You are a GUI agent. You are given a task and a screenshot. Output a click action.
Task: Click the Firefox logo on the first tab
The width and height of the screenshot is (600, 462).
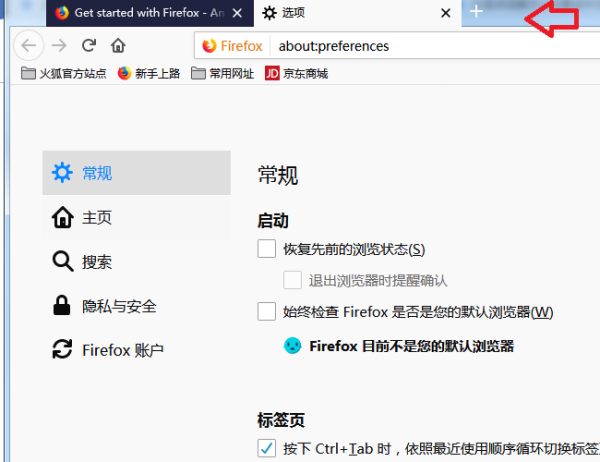(x=62, y=13)
